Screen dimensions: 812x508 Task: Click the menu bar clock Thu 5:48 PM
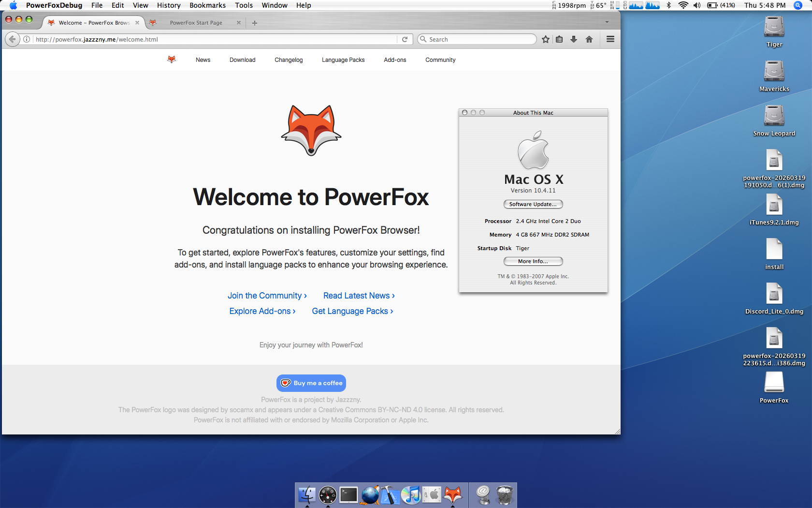click(765, 5)
